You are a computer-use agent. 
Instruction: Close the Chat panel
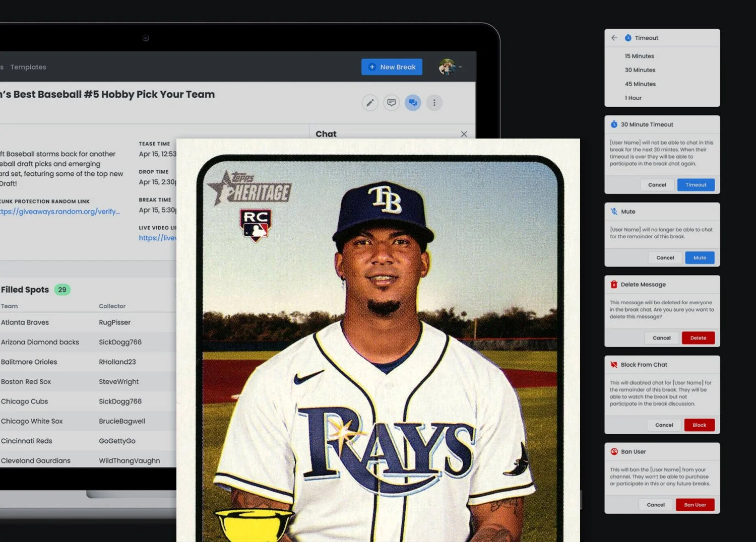(x=464, y=134)
